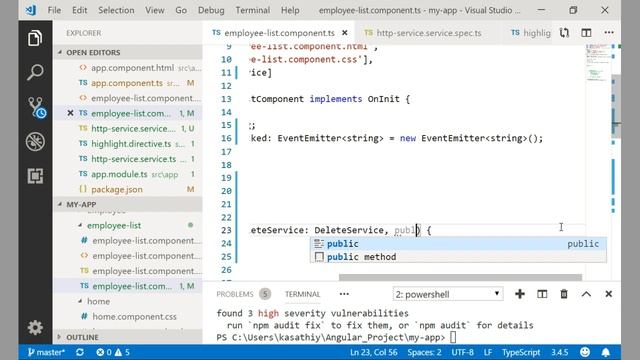This screenshot has height=360, width=640.
Task: Split the editor to the right
Action: click(x=586, y=33)
